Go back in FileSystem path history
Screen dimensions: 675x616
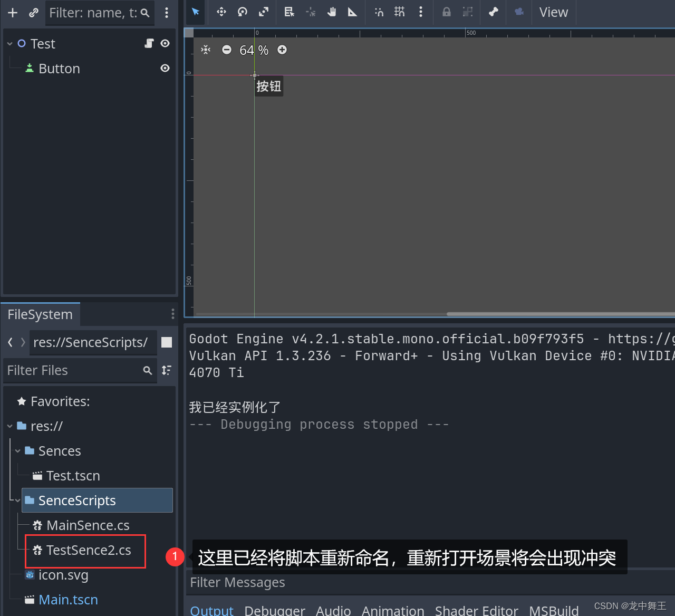click(x=10, y=342)
